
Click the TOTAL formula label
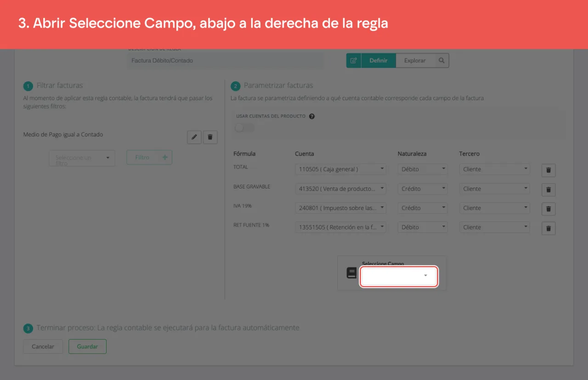click(241, 167)
